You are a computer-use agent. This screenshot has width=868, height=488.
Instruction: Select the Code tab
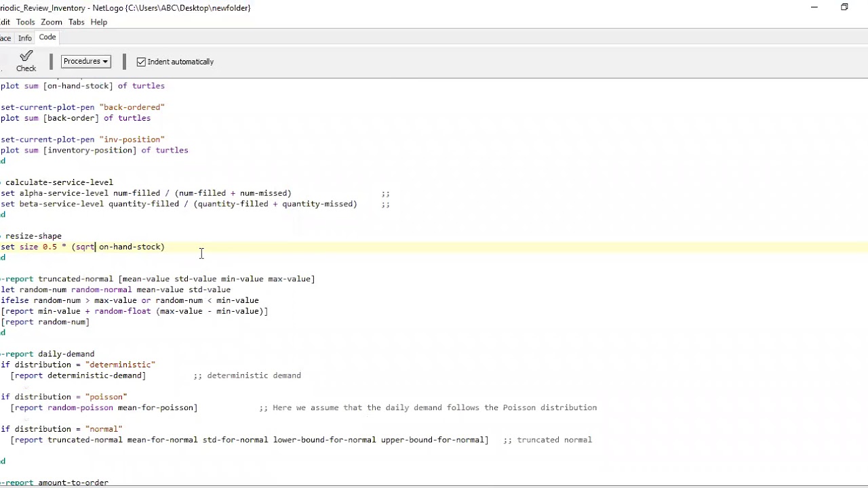(47, 37)
